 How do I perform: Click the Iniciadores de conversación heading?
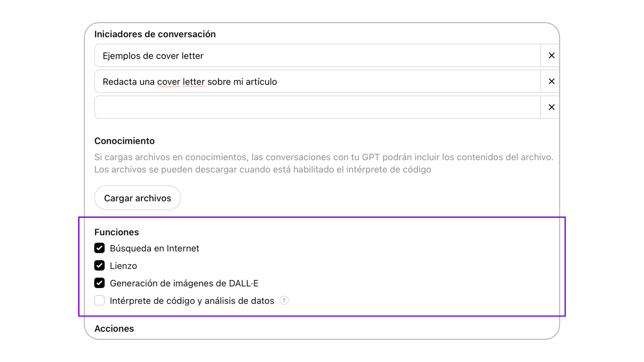[155, 34]
